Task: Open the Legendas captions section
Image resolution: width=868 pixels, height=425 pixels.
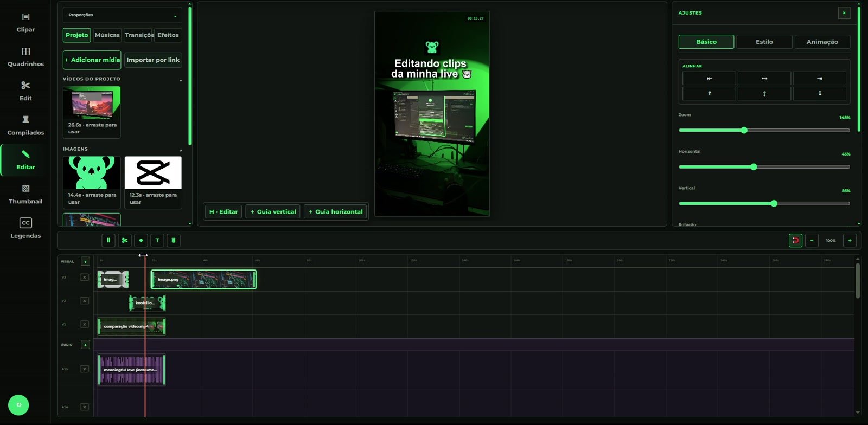Action: click(x=25, y=228)
